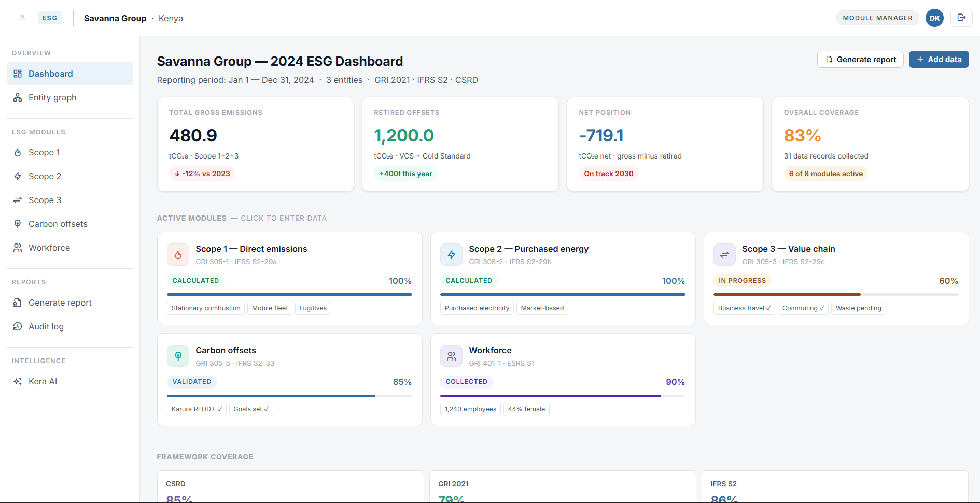Click the Kera AI sparkle icon in sidebar

point(18,381)
